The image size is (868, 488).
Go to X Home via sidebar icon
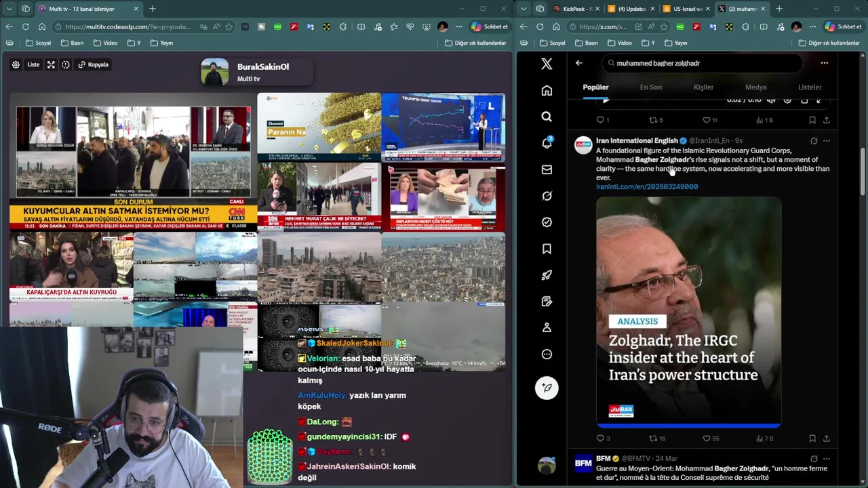pos(547,90)
